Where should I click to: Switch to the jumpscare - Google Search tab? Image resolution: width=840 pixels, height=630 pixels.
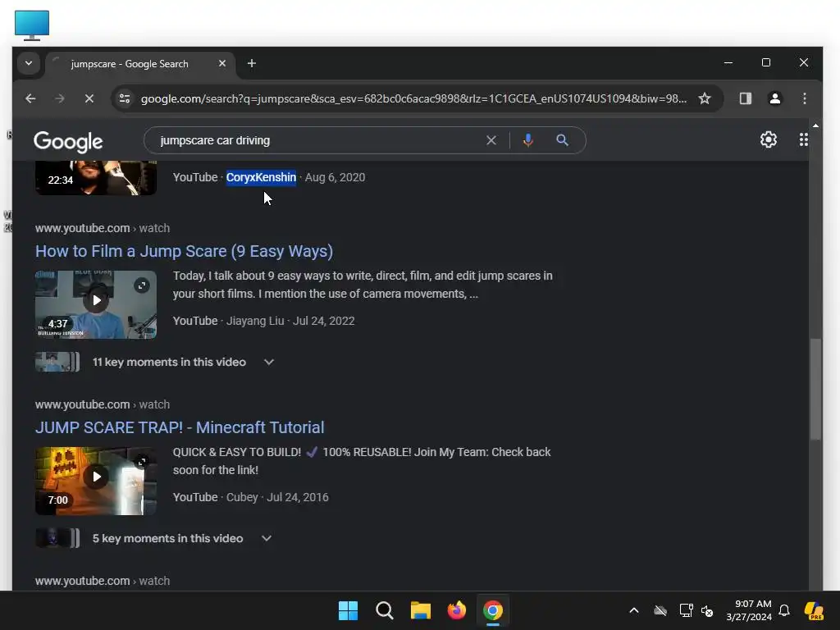tap(129, 64)
